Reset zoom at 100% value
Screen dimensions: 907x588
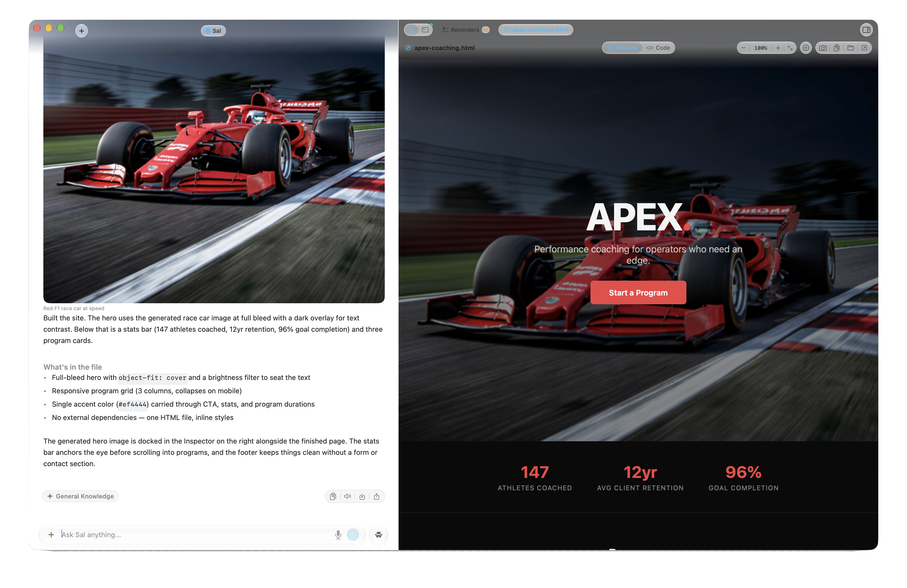click(761, 48)
